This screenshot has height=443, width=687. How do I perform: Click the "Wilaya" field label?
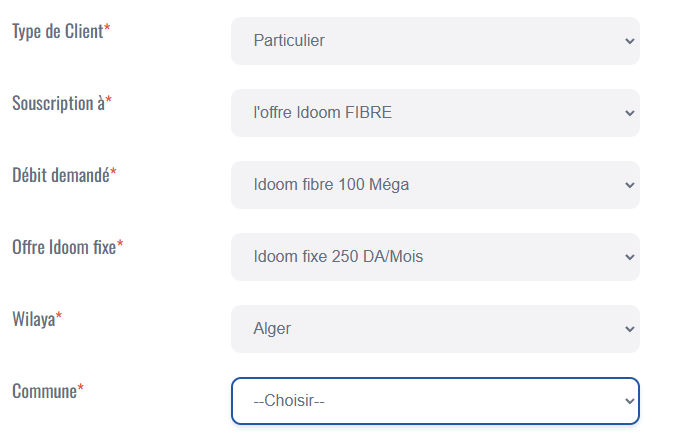click(x=33, y=319)
